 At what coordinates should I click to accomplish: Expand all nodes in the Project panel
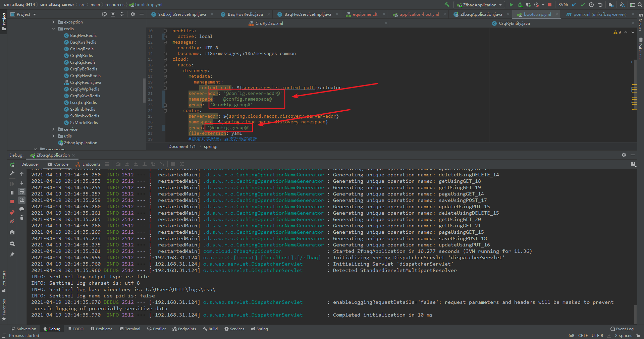pos(113,14)
